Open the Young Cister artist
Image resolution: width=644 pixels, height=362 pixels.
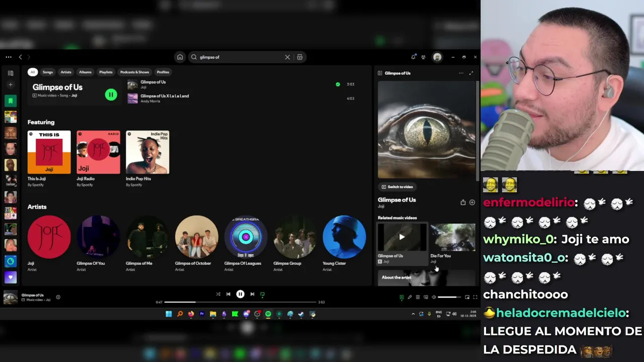pos(344,244)
